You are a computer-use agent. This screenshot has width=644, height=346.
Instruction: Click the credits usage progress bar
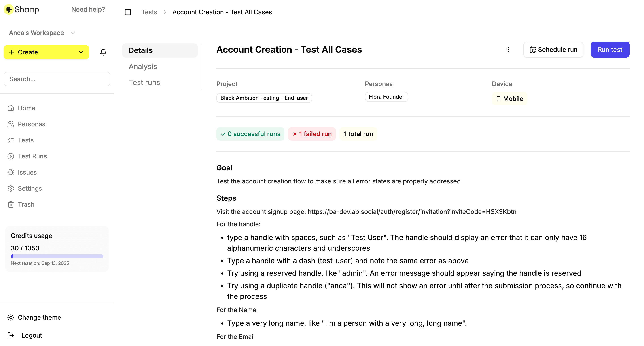click(x=57, y=256)
